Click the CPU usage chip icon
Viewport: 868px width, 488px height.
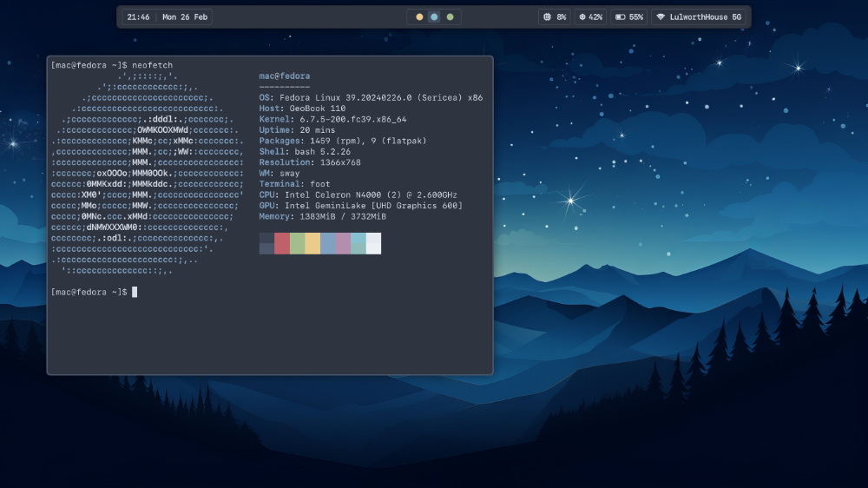coord(546,16)
